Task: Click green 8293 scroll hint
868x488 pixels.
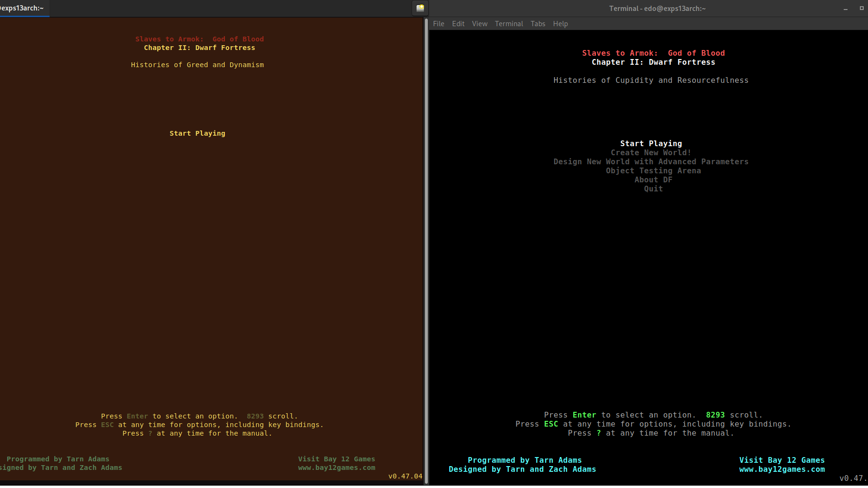Action: point(715,415)
